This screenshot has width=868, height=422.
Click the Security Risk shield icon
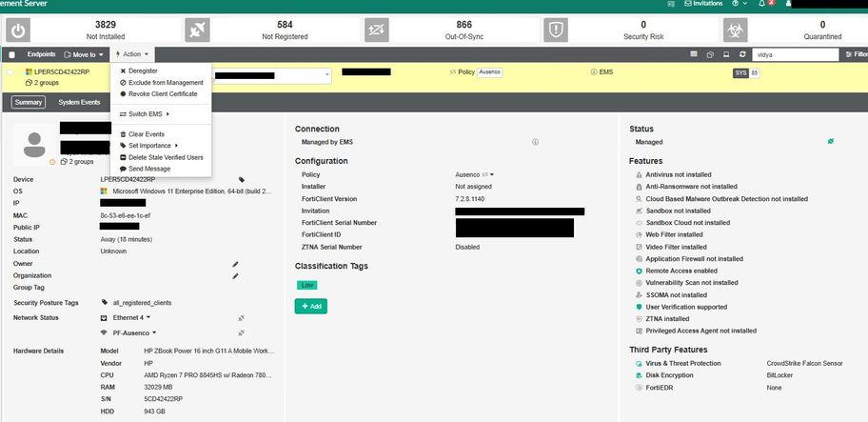tap(556, 30)
